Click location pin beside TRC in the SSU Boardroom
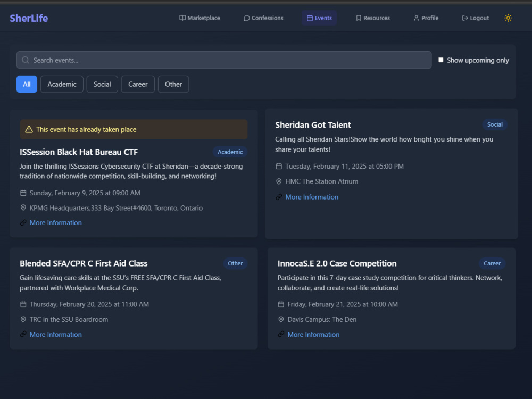This screenshot has height=399, width=532. pyautogui.click(x=23, y=319)
